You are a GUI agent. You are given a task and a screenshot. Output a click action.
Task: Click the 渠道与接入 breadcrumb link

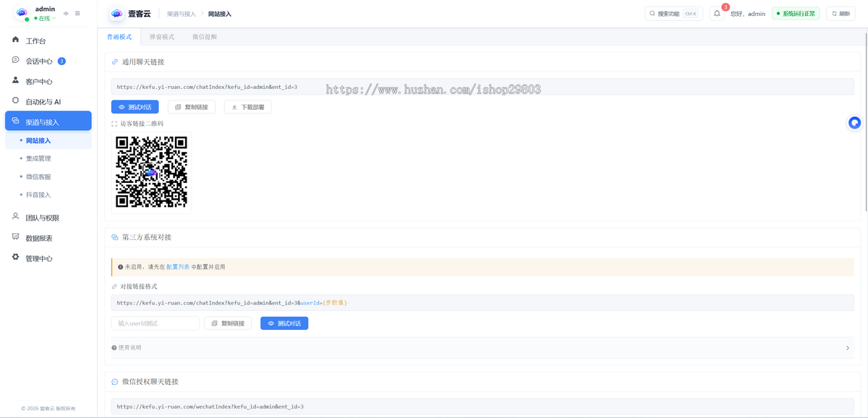(x=182, y=14)
